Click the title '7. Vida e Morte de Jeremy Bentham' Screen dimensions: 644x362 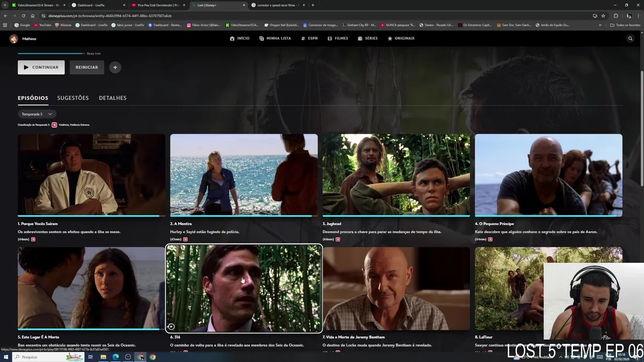tap(354, 337)
